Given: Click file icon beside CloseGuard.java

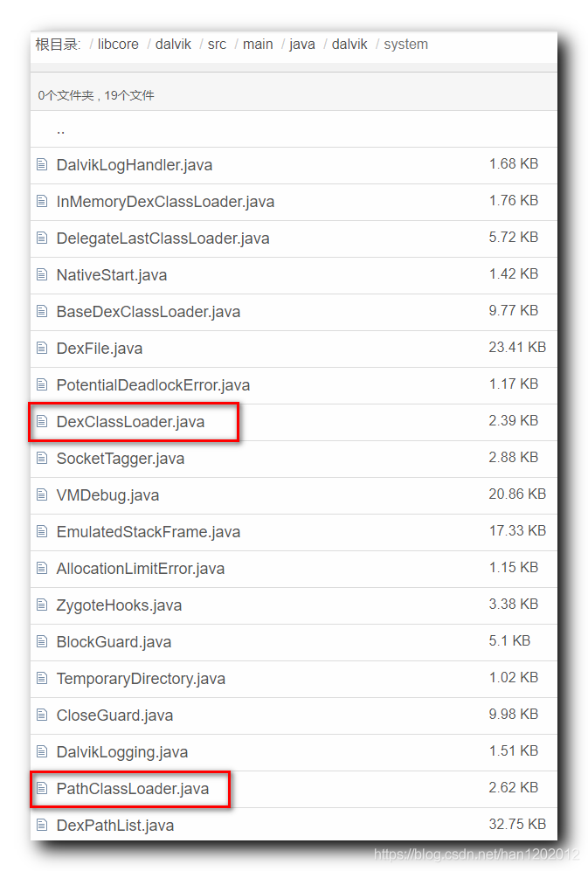Looking at the screenshot, I should click(42, 715).
